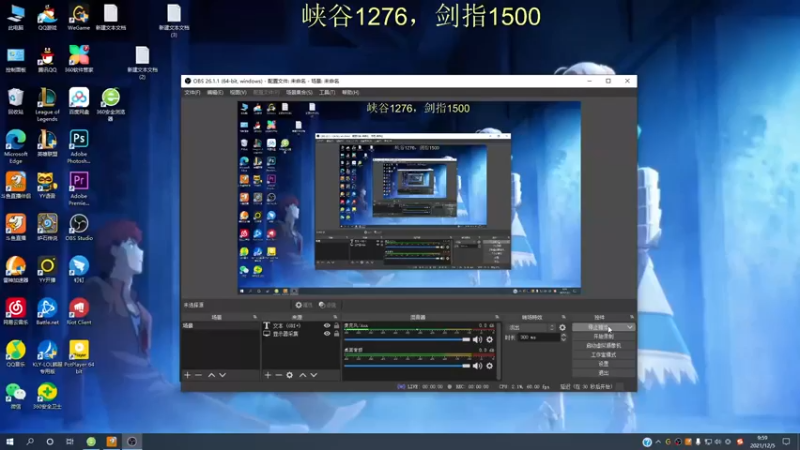The width and height of the screenshot is (800, 450).
Task: Toggle visibility of display capture source
Action: pos(327,334)
